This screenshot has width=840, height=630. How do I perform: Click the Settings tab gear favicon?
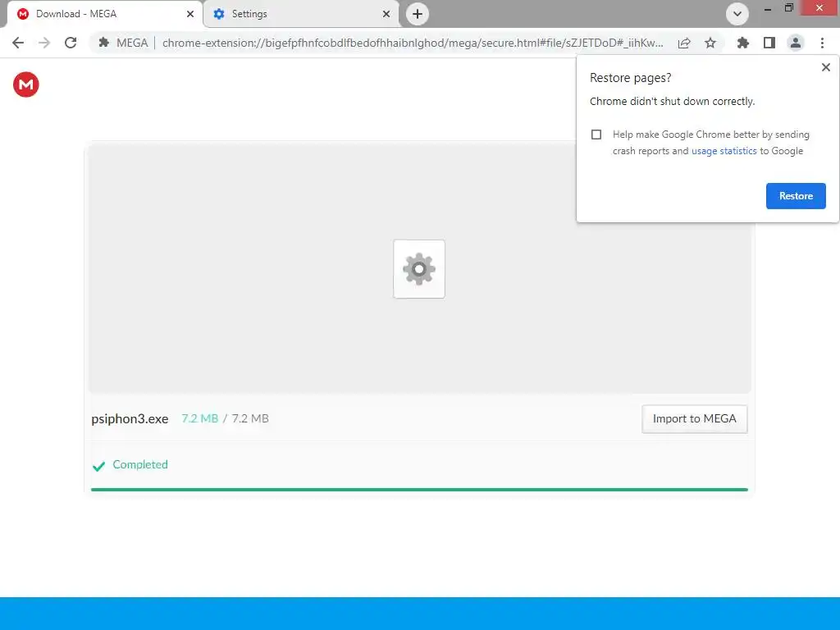[x=218, y=14]
